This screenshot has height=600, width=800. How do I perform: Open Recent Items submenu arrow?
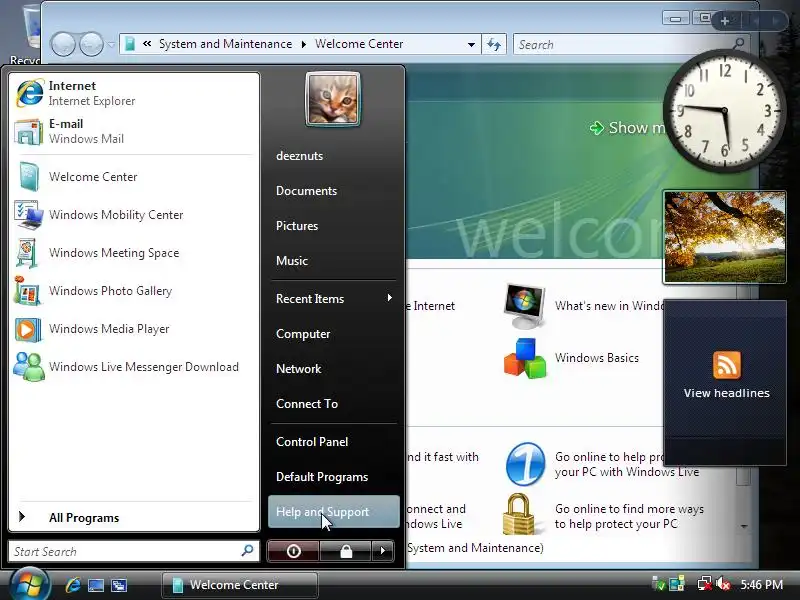click(390, 298)
